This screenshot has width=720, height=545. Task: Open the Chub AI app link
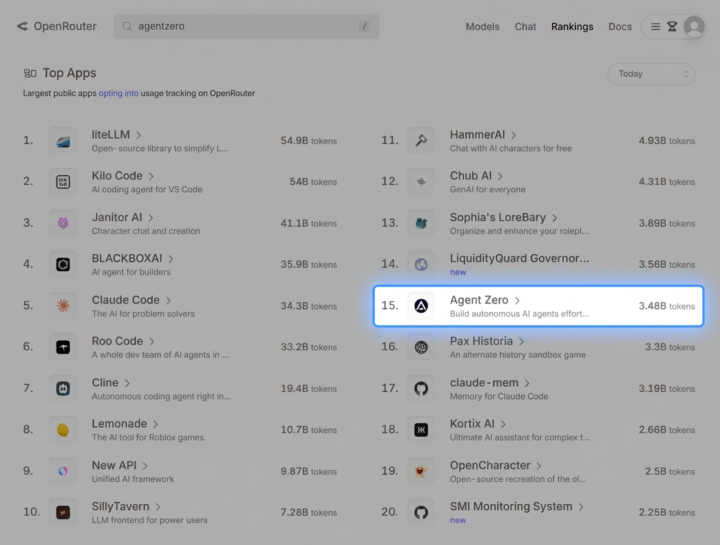(471, 176)
